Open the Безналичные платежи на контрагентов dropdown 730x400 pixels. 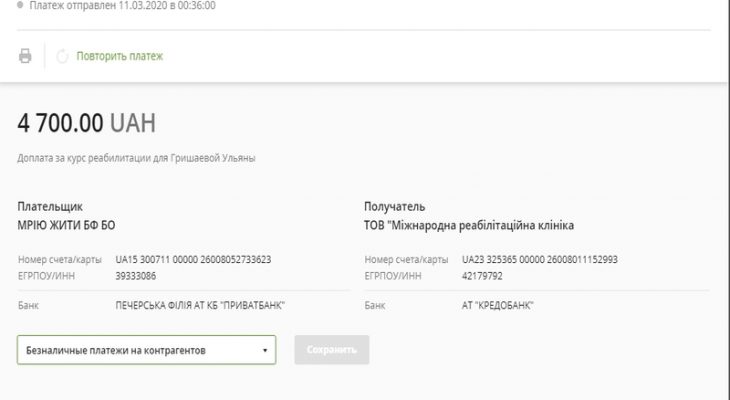coord(147,350)
